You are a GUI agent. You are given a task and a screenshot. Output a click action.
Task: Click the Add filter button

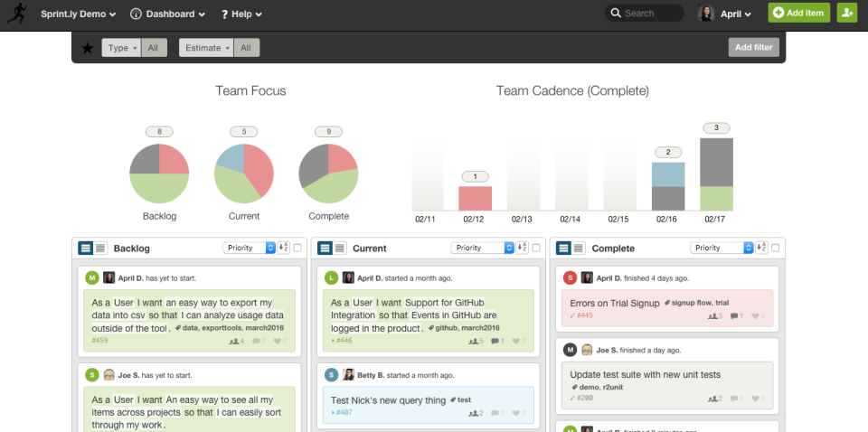click(x=753, y=48)
